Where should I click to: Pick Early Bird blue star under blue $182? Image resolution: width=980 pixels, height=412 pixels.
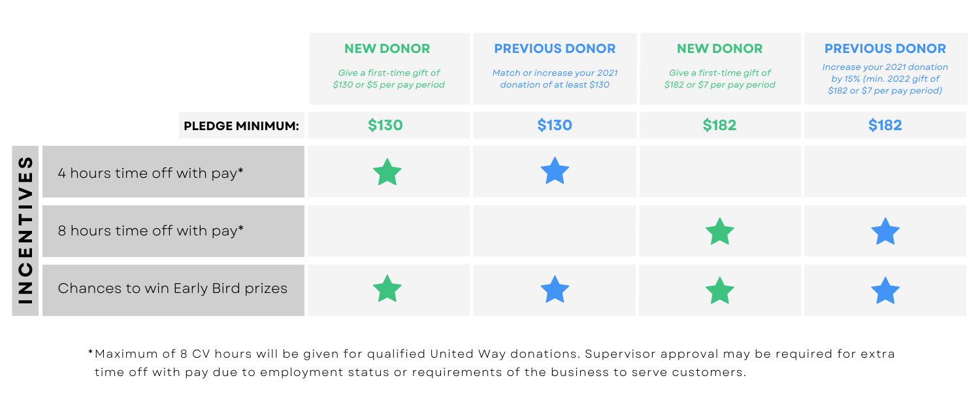point(885,290)
